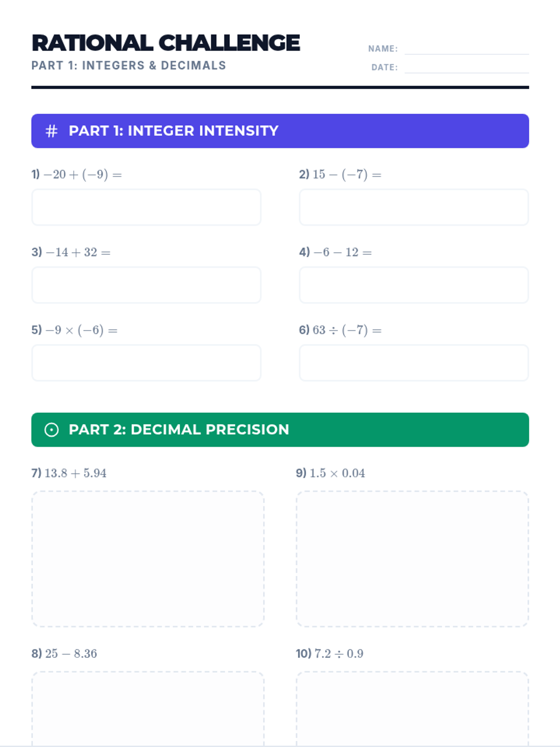Click problem 10 equation text
The width and height of the screenshot is (560, 747).
click(x=338, y=654)
